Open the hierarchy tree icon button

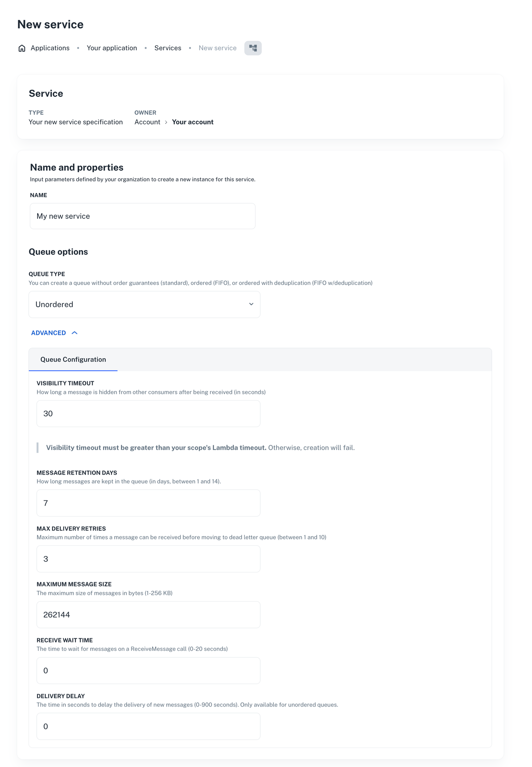click(x=253, y=48)
